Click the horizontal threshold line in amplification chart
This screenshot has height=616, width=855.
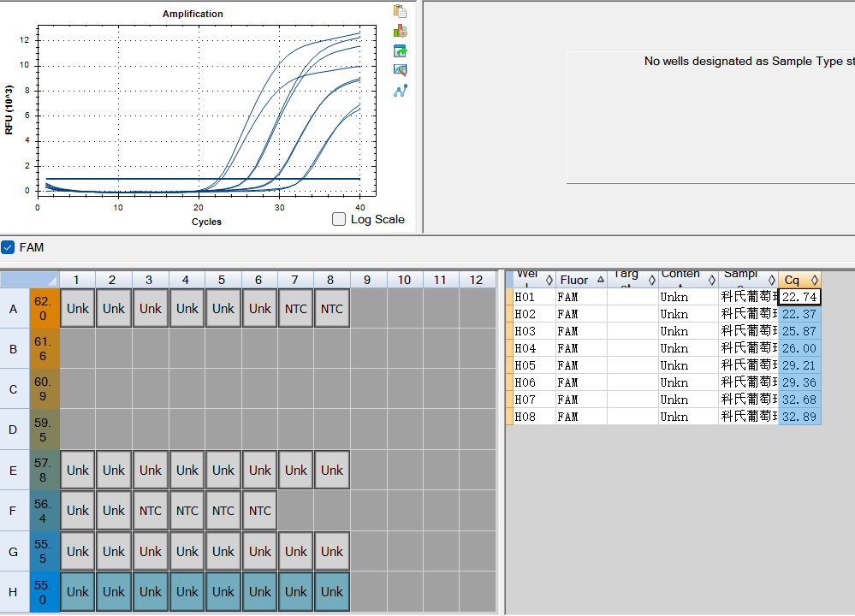point(203,178)
